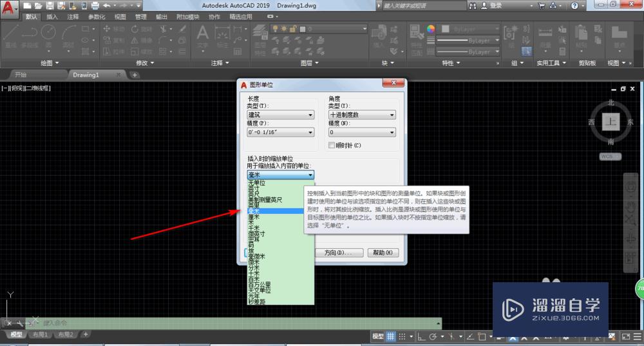Select the Polyline tool in the Draw panel

(30, 36)
